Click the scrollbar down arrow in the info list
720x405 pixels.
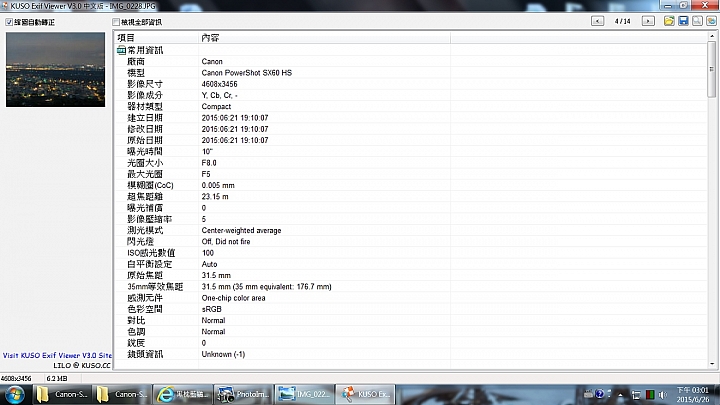712,364
